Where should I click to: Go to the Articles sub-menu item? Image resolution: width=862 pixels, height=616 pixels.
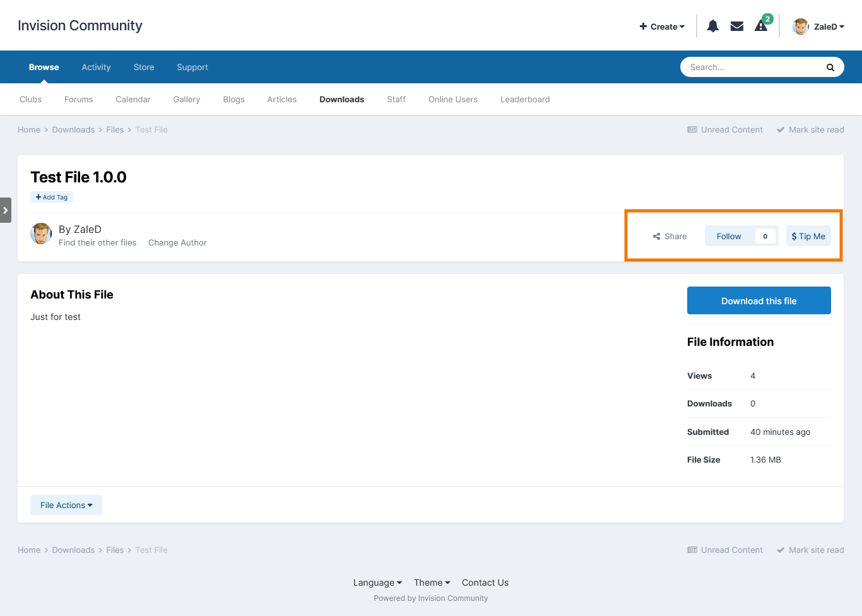click(282, 99)
